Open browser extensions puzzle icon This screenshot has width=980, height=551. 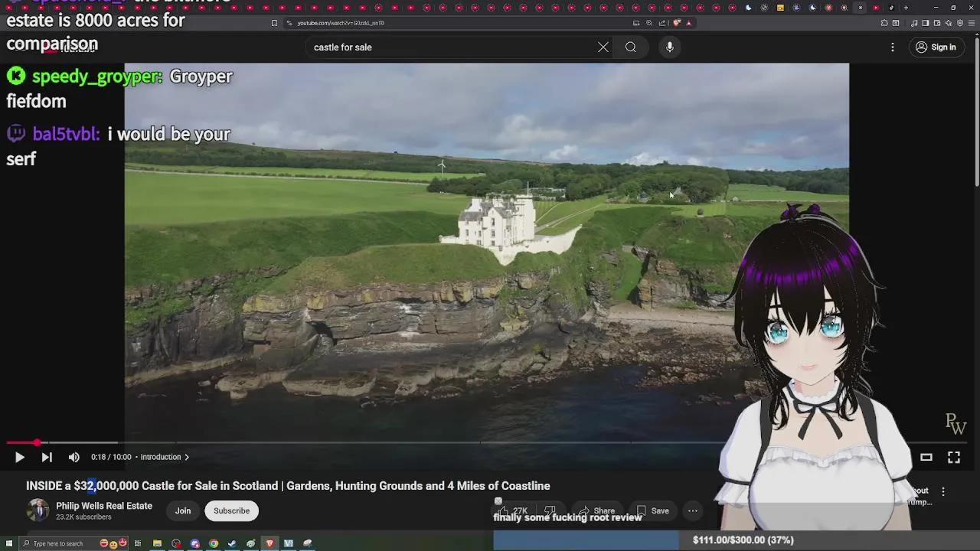[884, 23]
